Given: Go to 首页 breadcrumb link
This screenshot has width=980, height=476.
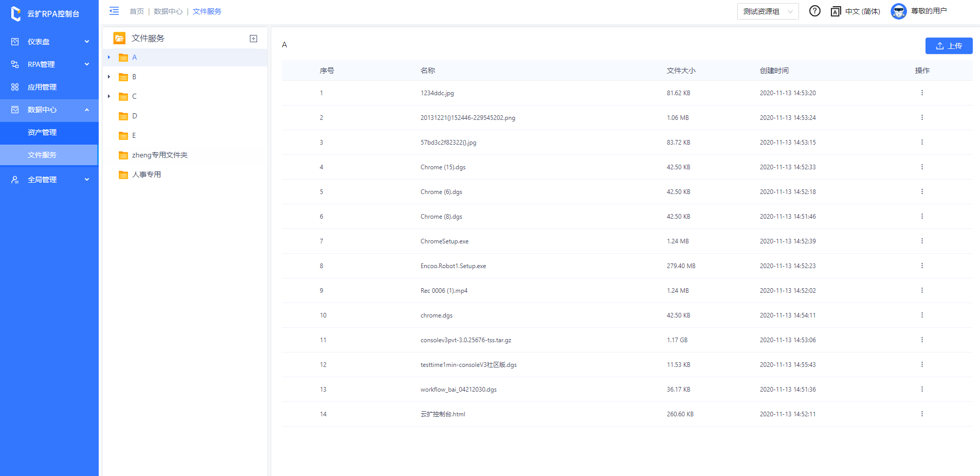Looking at the screenshot, I should click(x=136, y=11).
